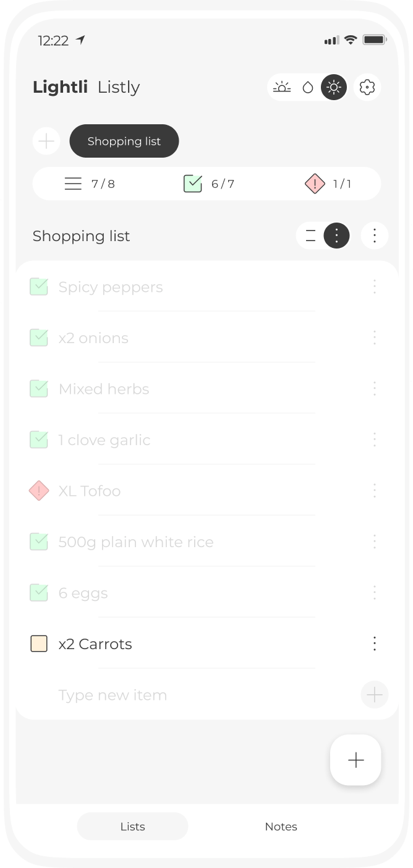Open the kebab menu for XL Tofoo

coord(375,490)
